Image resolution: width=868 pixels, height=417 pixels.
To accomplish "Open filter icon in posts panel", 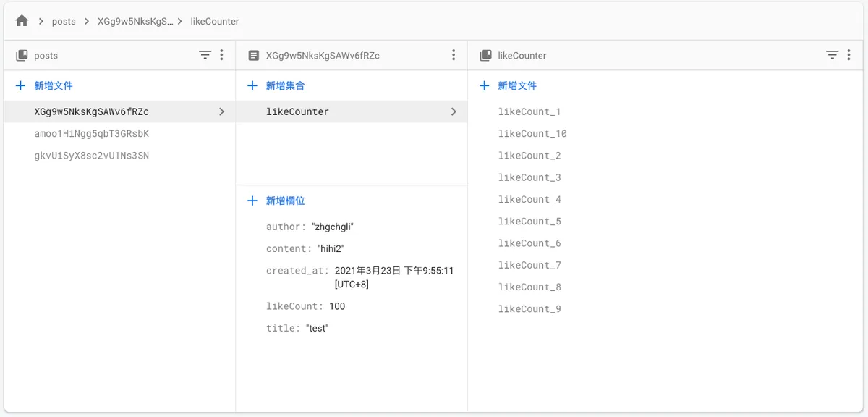I will coord(205,55).
